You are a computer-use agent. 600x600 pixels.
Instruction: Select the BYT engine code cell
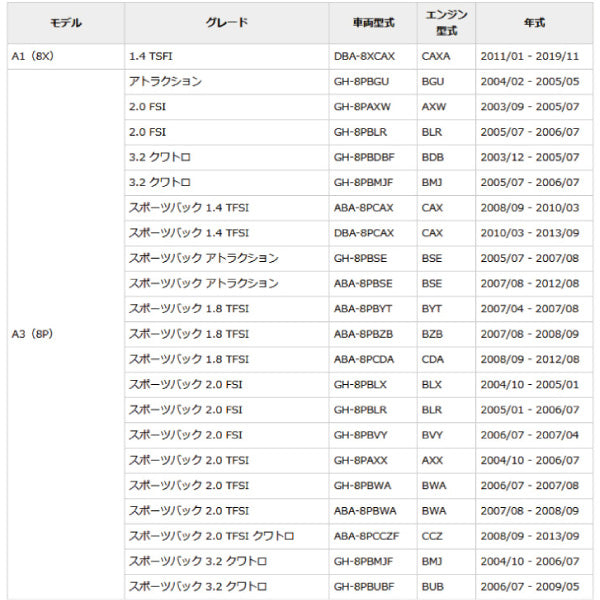[x=432, y=308]
